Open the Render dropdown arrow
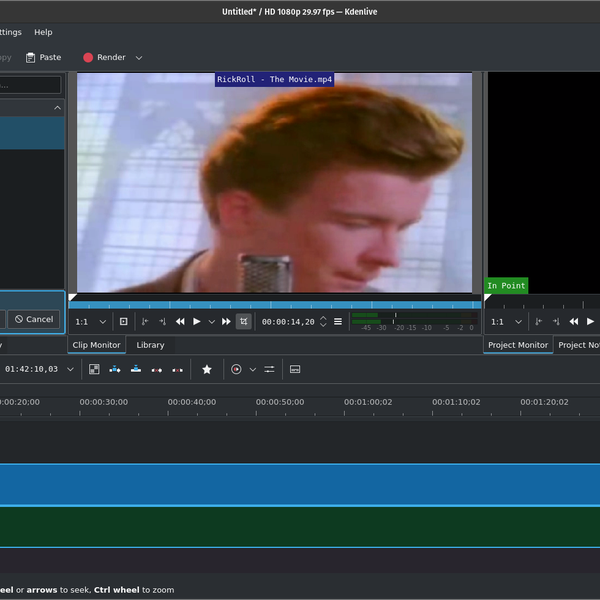This screenshot has height=600, width=600. [139, 58]
